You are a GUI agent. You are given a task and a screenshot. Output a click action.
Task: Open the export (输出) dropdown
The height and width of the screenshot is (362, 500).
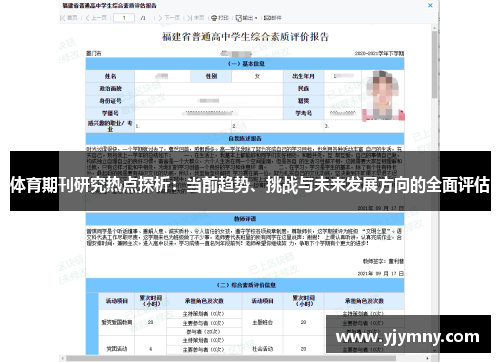[247, 18]
